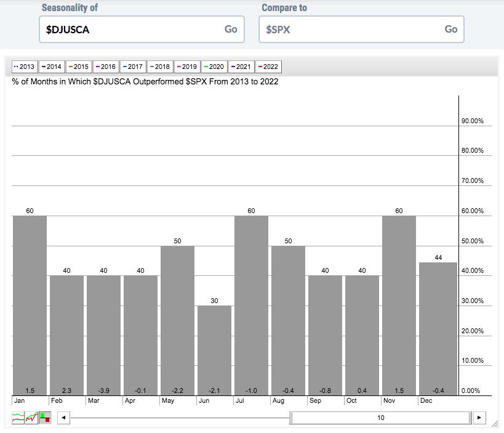Toggle the 2018 year legend button

159,67
